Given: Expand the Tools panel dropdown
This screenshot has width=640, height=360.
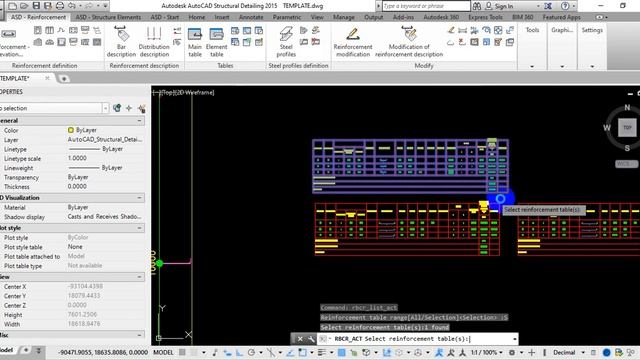Looking at the screenshot, I should 532,66.
